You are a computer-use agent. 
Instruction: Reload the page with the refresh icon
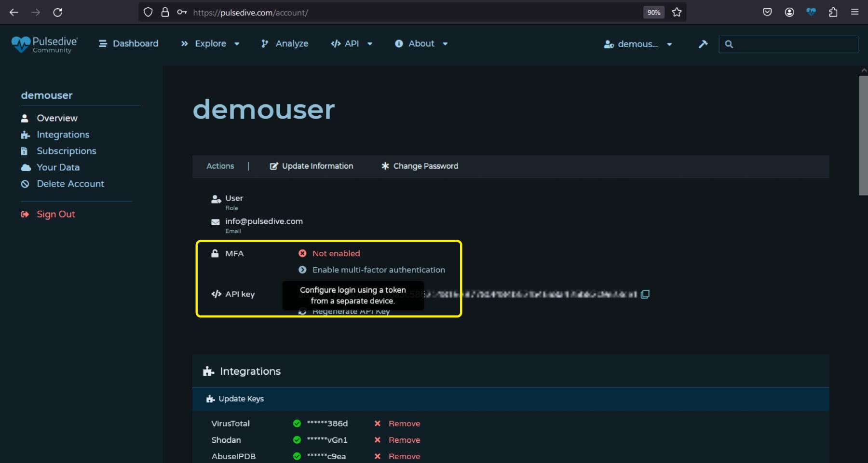[x=57, y=13]
